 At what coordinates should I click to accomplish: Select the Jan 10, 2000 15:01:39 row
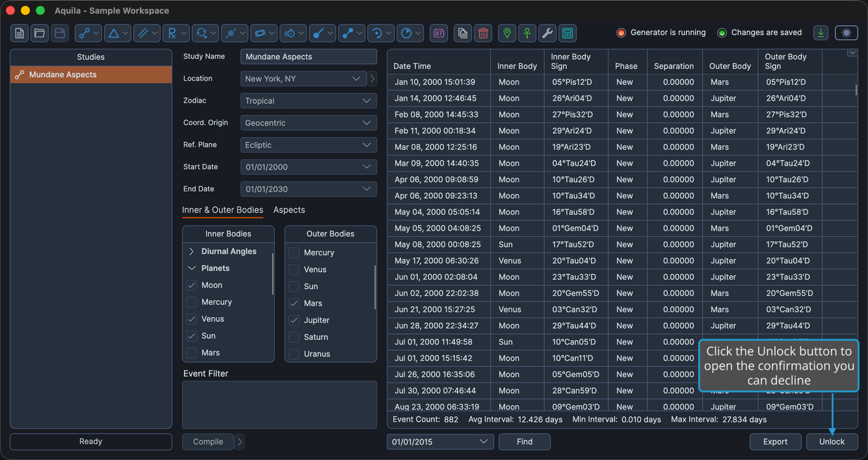621,83
